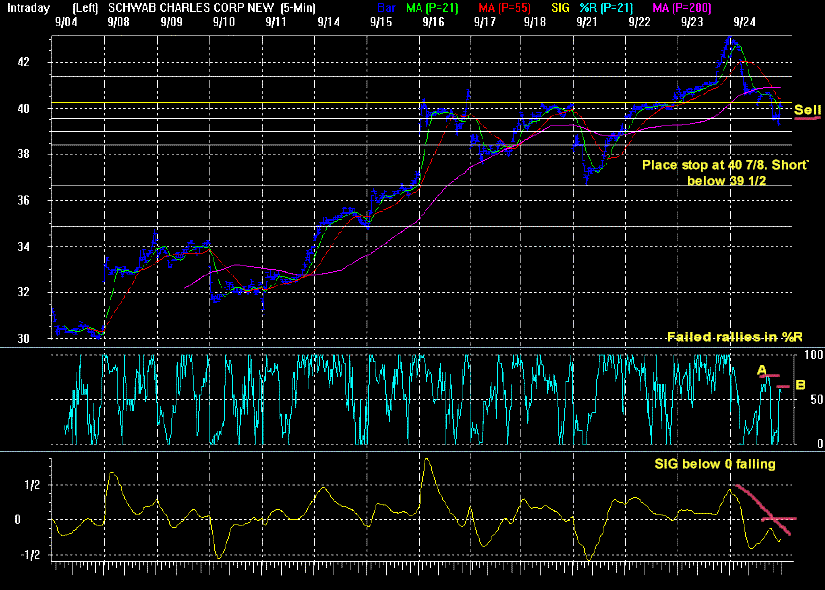Click the 'B' marker in %R panel
Viewport: 825px width, 590px height.
tap(800, 385)
